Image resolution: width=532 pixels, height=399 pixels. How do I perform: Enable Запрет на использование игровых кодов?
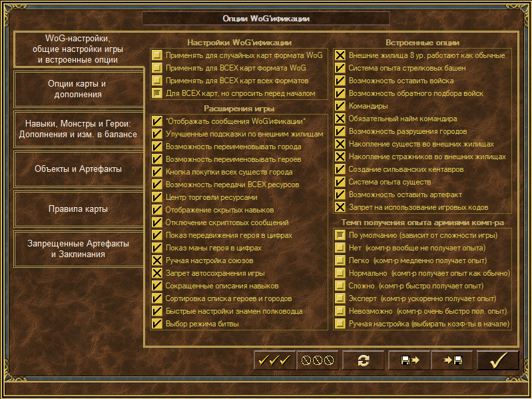[340, 207]
